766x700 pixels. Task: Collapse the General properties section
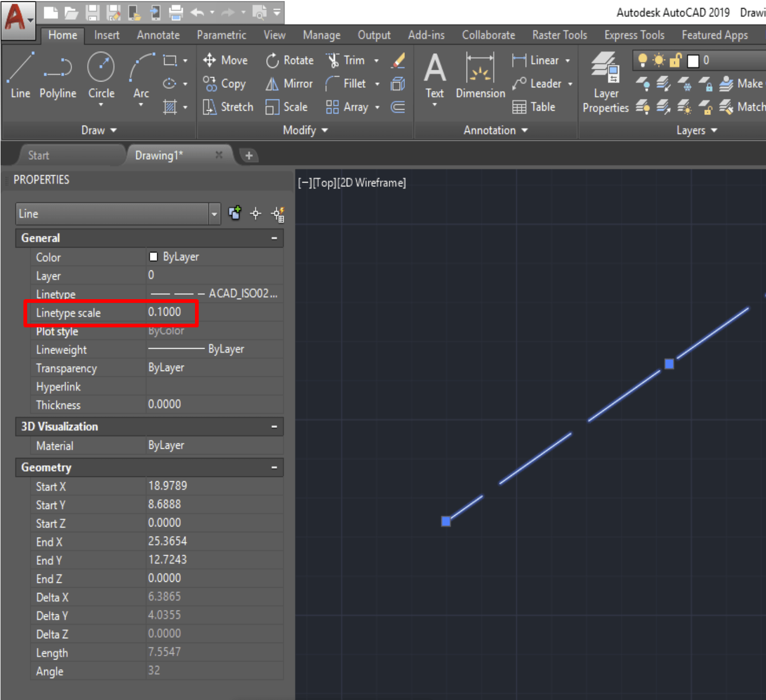click(x=274, y=238)
